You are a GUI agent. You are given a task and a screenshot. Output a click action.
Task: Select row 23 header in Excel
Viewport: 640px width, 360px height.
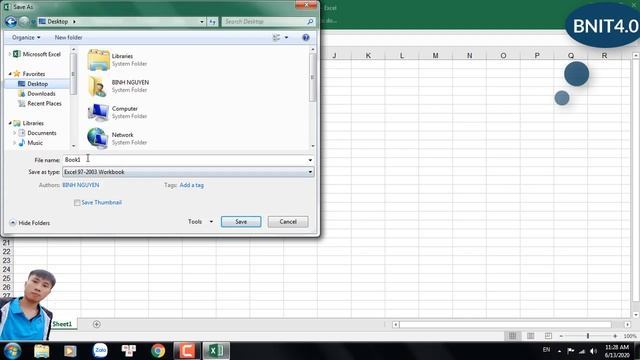tap(7, 260)
